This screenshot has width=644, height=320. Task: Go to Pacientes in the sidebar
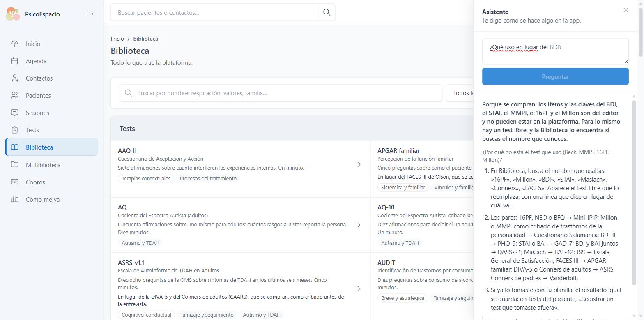pos(52,95)
